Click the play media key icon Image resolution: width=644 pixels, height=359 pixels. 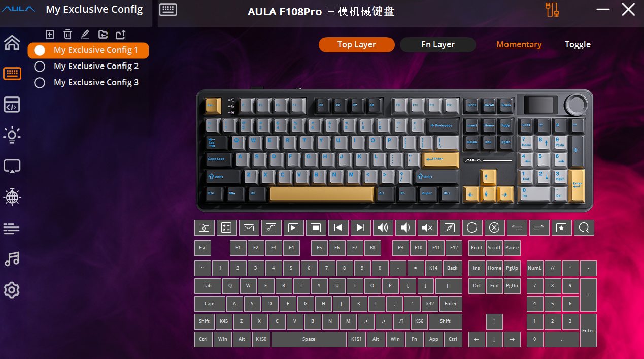click(x=293, y=227)
